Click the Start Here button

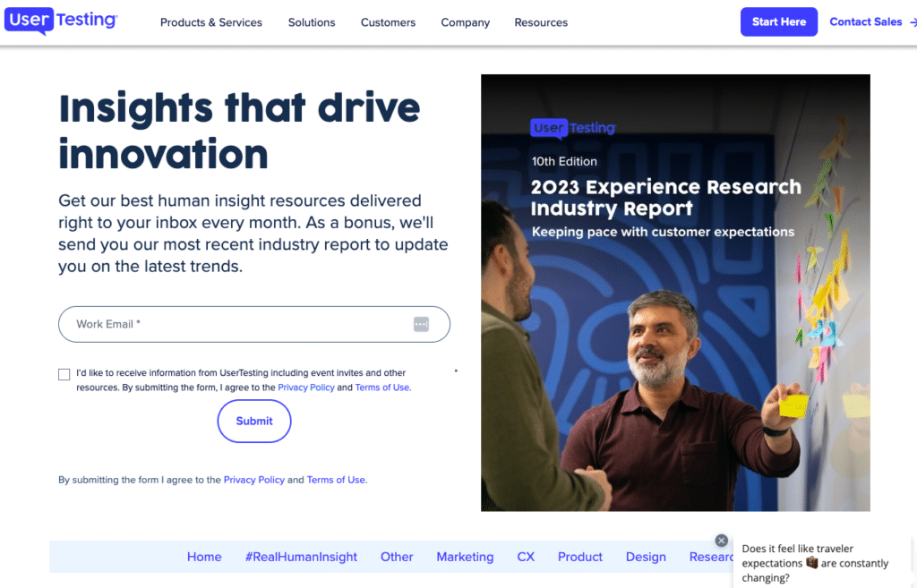click(x=779, y=21)
